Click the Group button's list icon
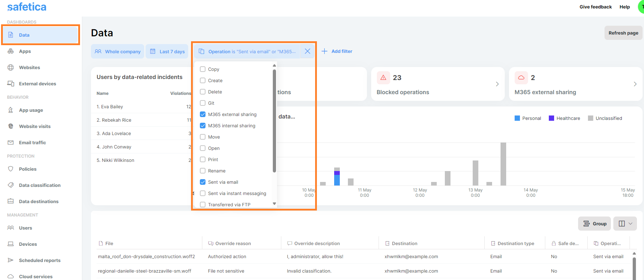 [587, 224]
